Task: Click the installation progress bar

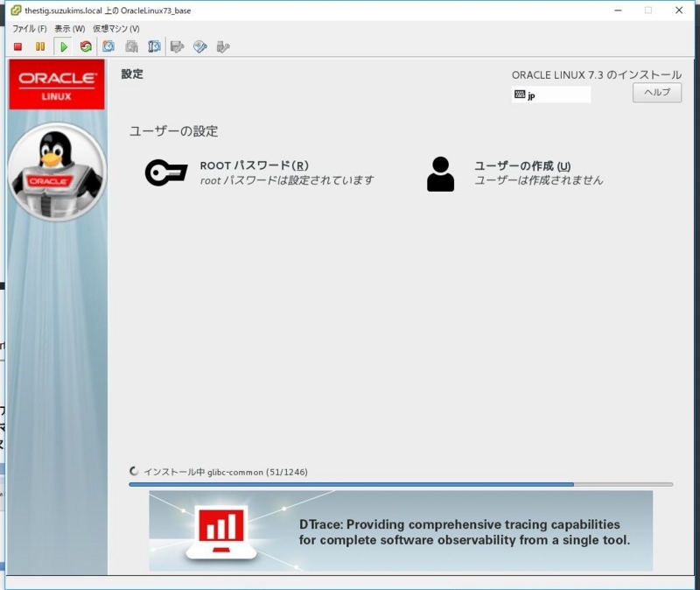Action: 401,484
